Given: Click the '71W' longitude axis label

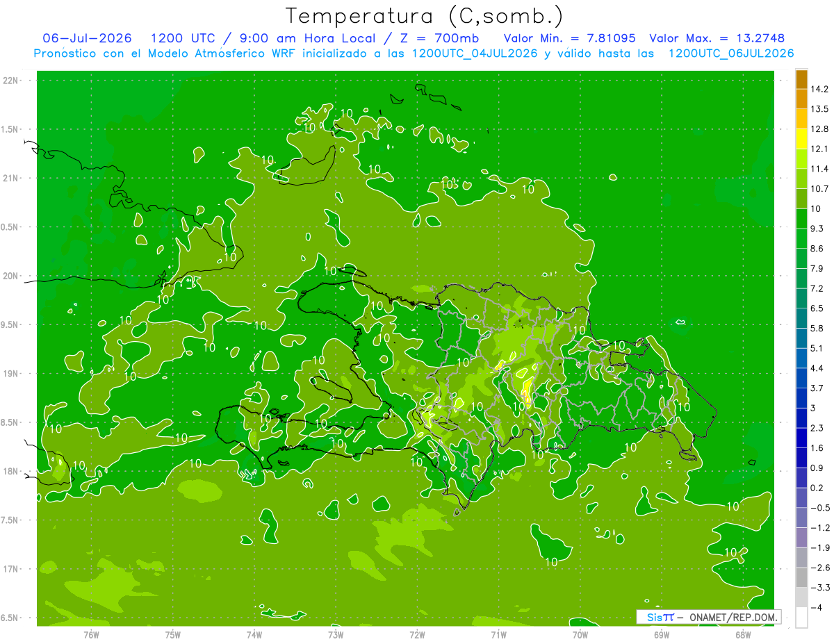Looking at the screenshot, I should (498, 634).
